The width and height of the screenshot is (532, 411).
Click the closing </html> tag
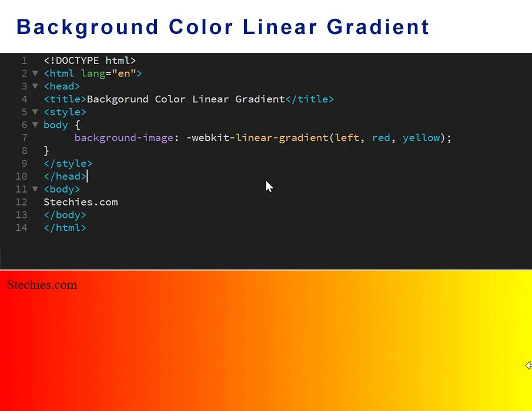click(x=65, y=228)
